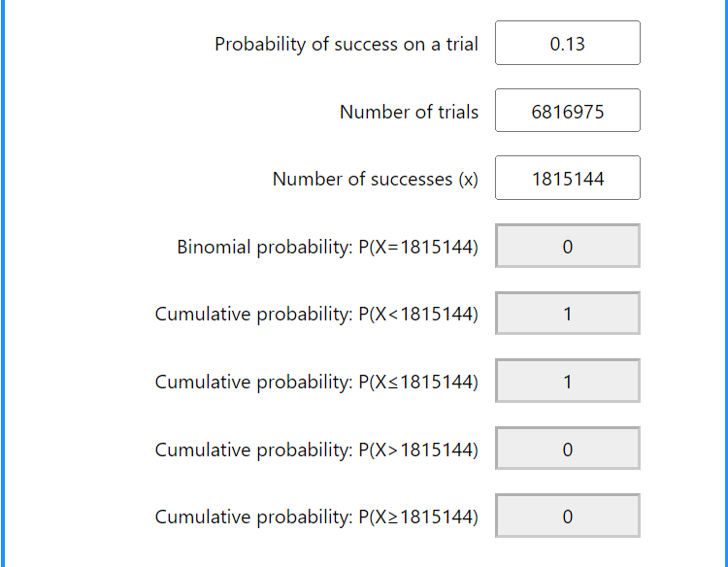Screen dimensions: 728x567
Task: Click the P(X>1815144) result box
Action: click(567, 449)
